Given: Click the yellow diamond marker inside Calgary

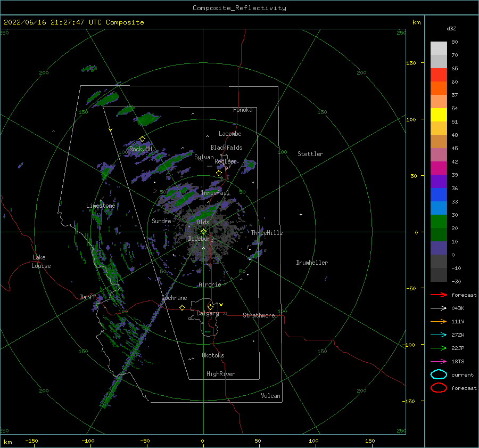Looking at the screenshot, I should point(210,307).
